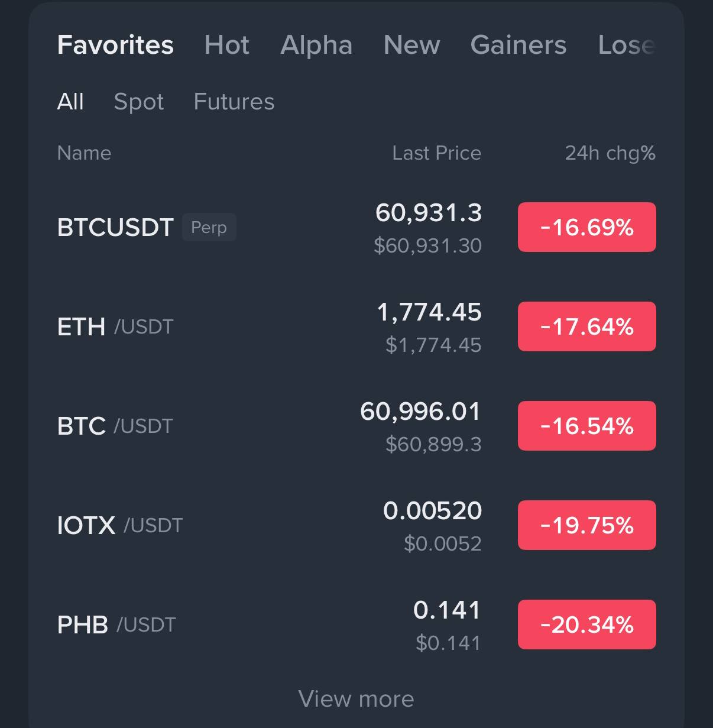
Task: Switch to the Favorites tab
Action: pyautogui.click(x=115, y=45)
